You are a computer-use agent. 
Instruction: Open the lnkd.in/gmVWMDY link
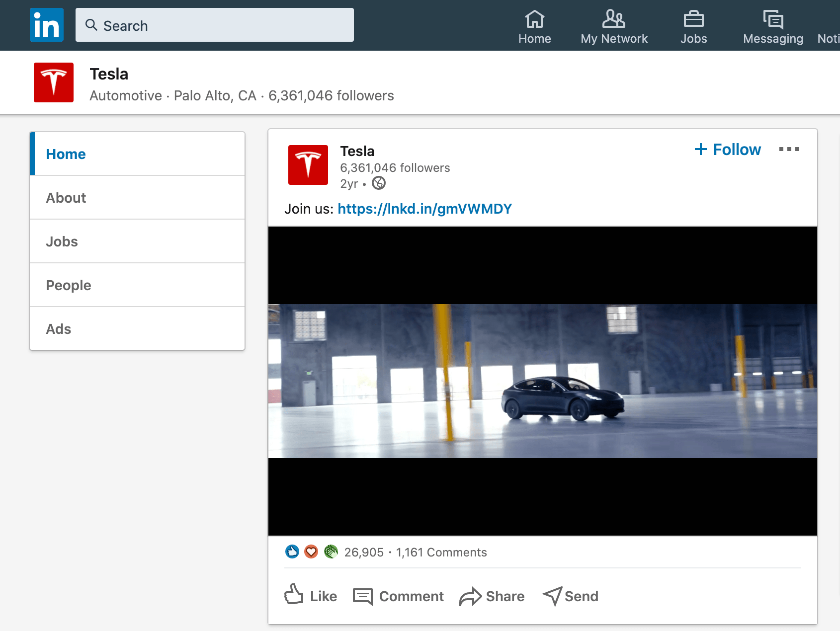pos(424,209)
